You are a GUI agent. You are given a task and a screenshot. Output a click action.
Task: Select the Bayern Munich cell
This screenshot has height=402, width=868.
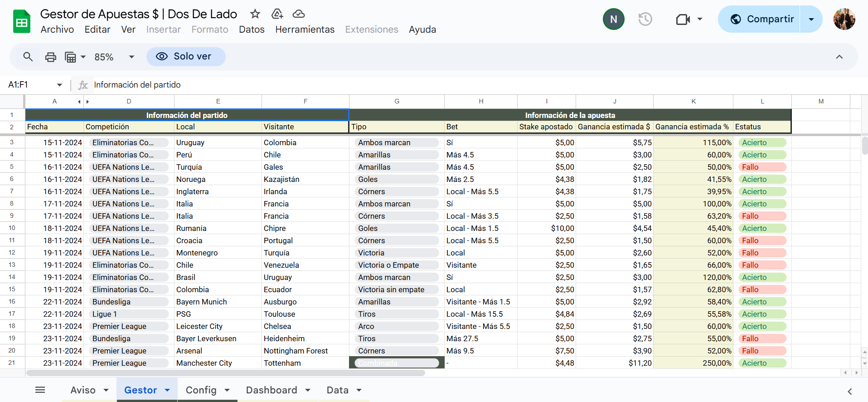click(218, 302)
